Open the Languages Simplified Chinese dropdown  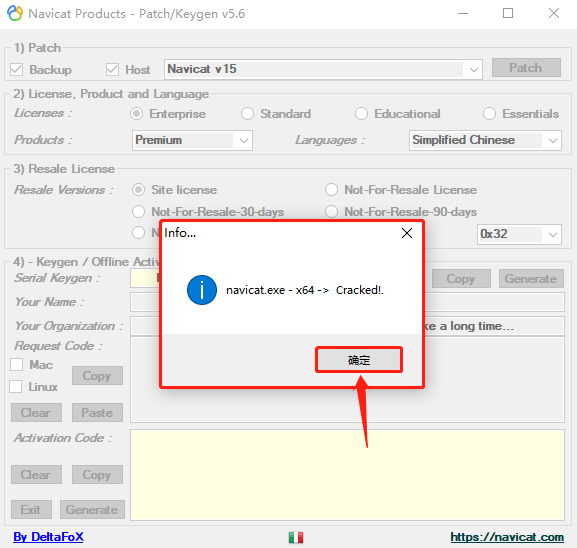tap(485, 140)
